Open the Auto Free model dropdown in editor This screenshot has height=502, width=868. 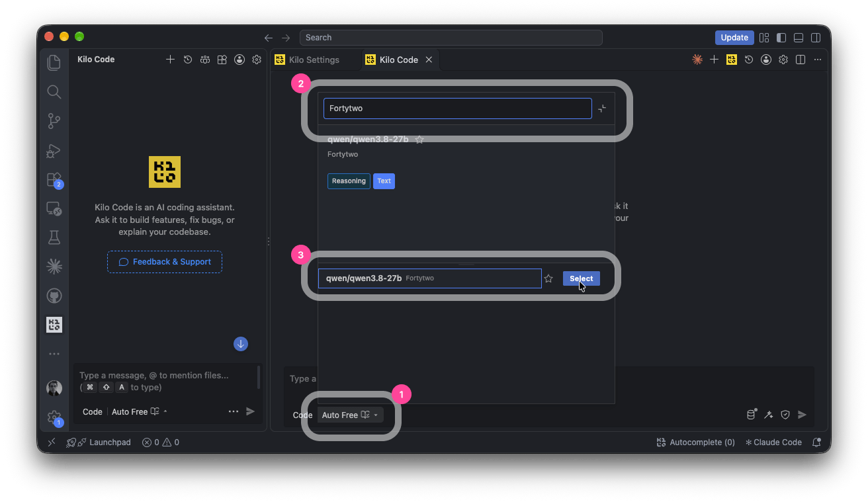(x=350, y=415)
